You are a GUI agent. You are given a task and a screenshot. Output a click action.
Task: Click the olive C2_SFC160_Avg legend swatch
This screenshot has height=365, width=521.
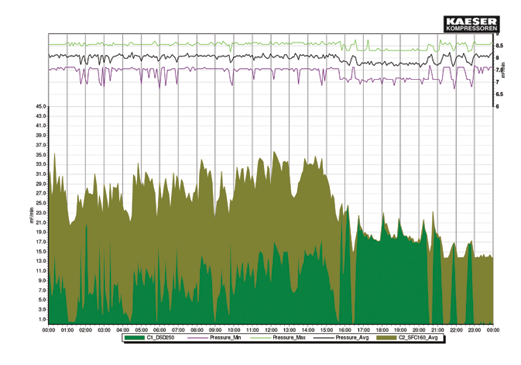click(387, 338)
